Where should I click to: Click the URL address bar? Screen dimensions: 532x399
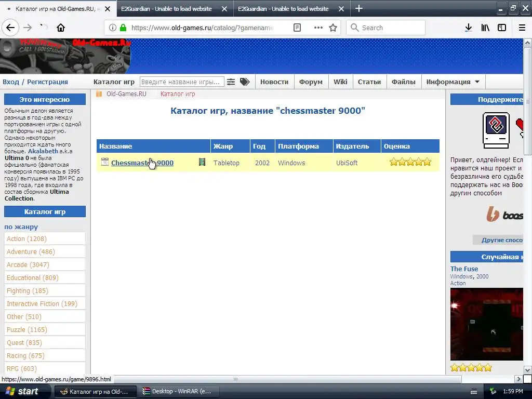[202, 28]
